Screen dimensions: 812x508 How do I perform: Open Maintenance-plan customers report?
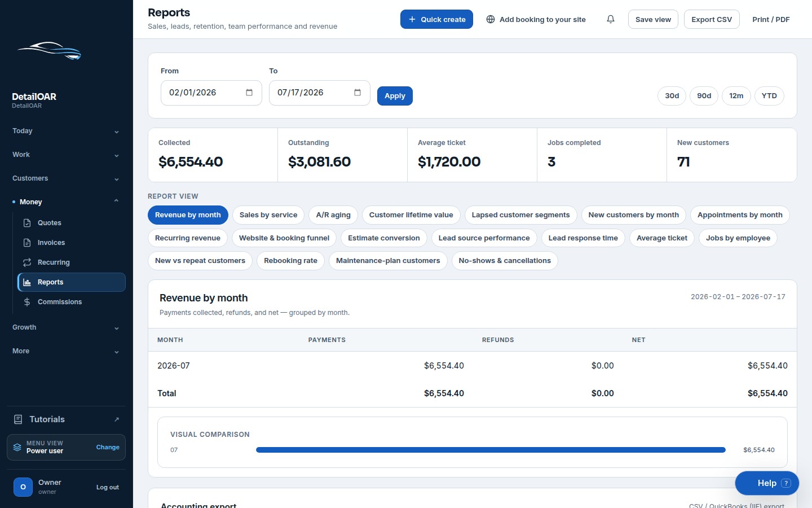pyautogui.click(x=388, y=261)
